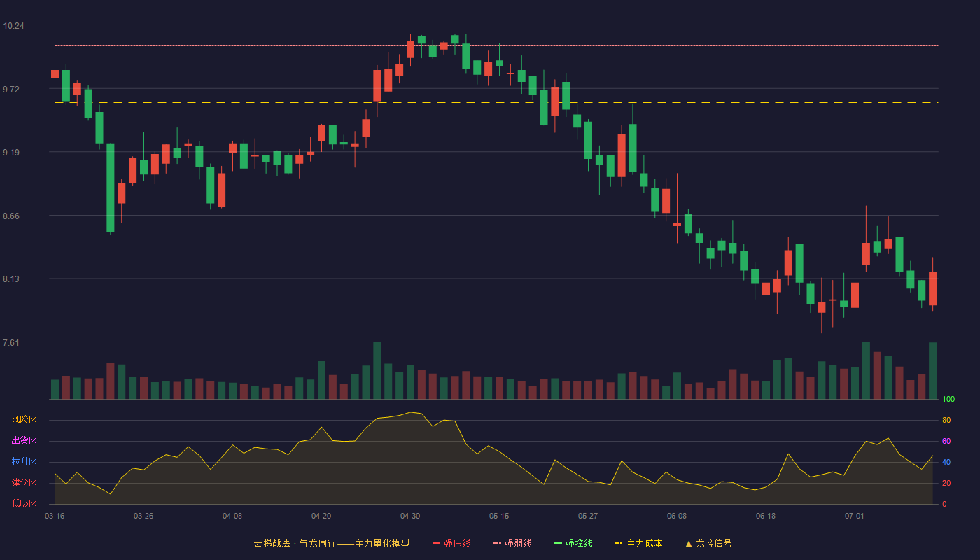Image resolution: width=980 pixels, height=560 pixels.
Task: Toggle the 强压线 legend icon
Action: coord(436,543)
